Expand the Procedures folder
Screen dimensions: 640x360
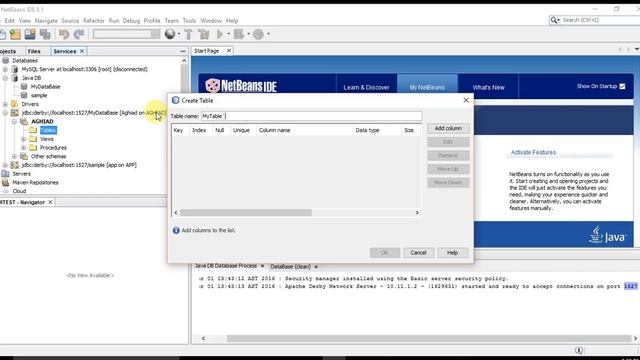(23, 148)
